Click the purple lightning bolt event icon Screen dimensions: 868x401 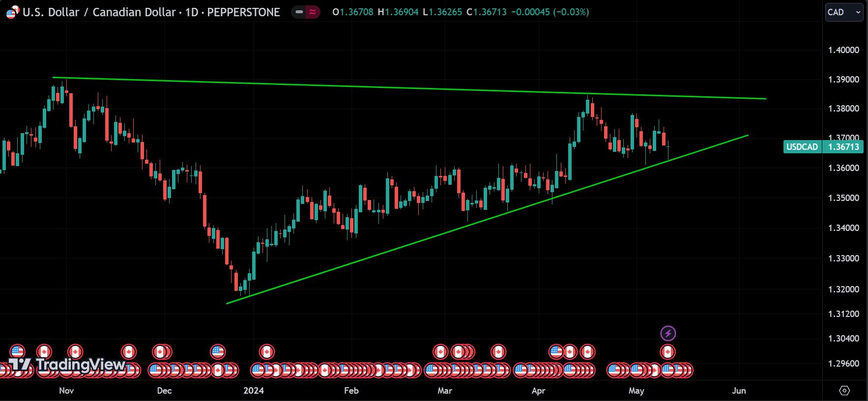point(668,334)
